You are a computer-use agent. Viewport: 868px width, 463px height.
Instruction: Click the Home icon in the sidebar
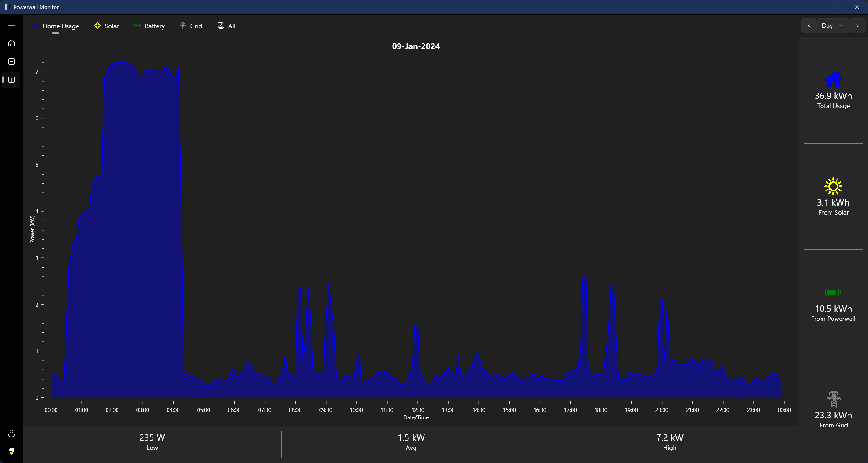[11, 43]
